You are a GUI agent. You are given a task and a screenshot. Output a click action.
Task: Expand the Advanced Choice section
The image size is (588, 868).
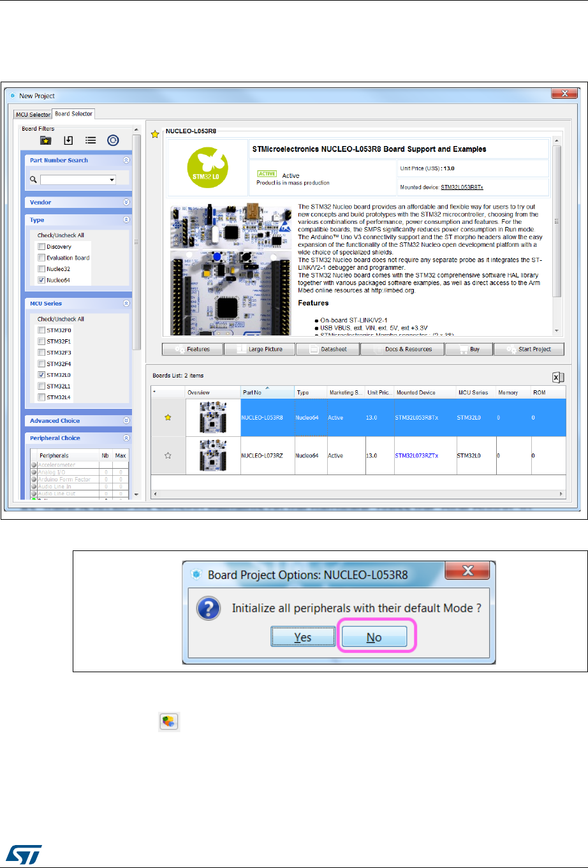pos(126,420)
